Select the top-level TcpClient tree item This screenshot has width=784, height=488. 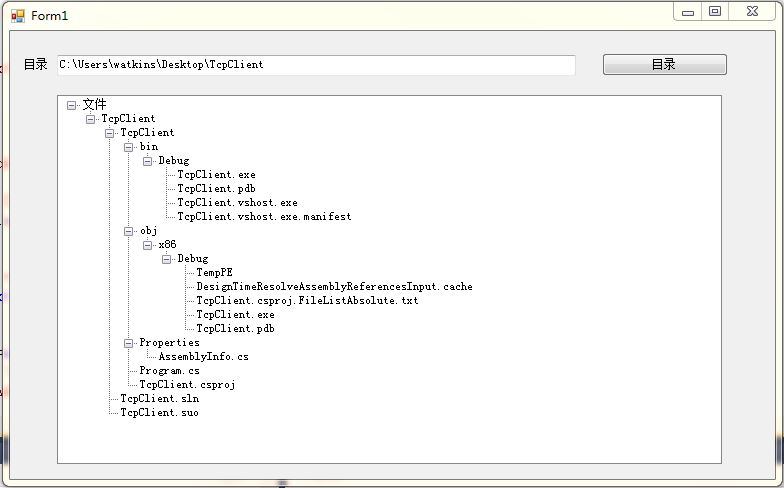tap(128, 118)
